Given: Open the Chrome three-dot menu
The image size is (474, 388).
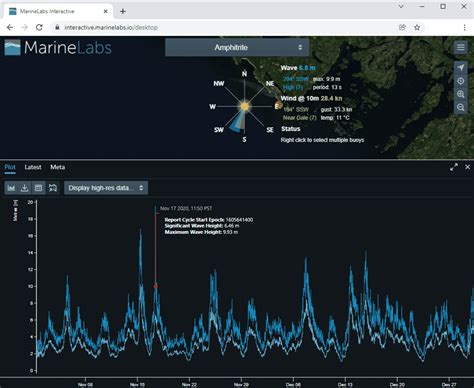Looking at the screenshot, I should (x=465, y=28).
